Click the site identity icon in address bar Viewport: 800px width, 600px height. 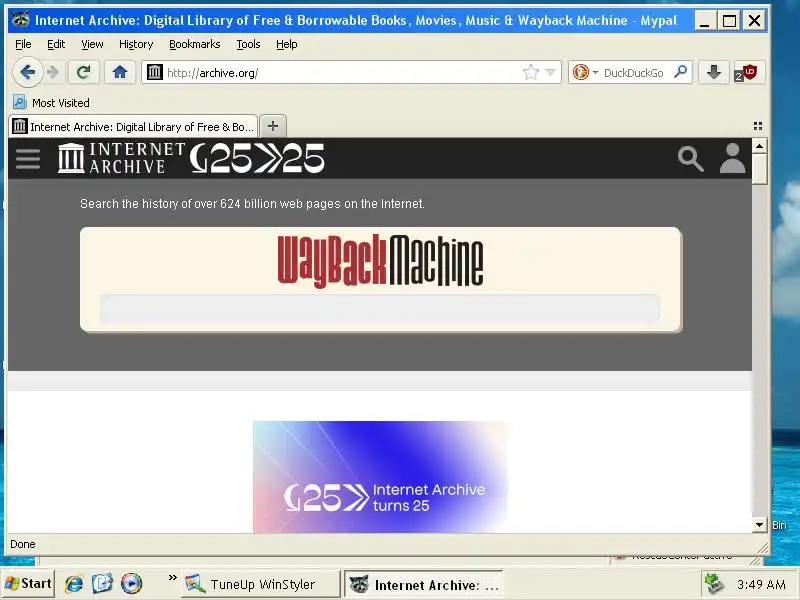(x=155, y=72)
